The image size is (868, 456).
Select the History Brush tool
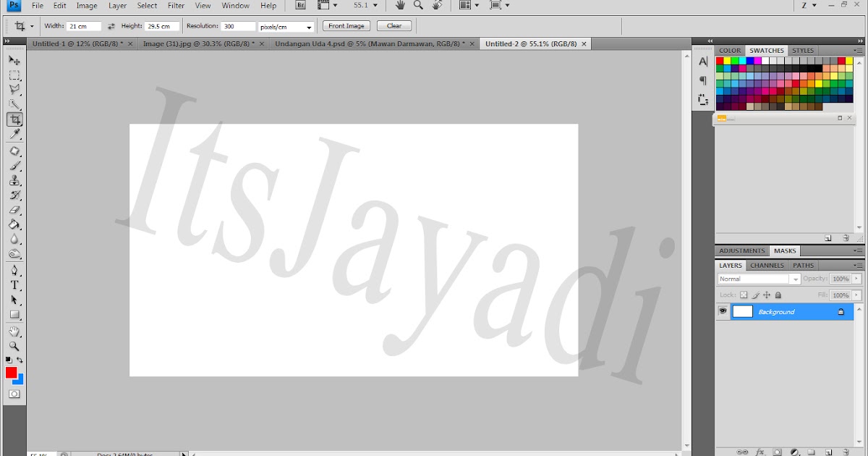point(14,195)
